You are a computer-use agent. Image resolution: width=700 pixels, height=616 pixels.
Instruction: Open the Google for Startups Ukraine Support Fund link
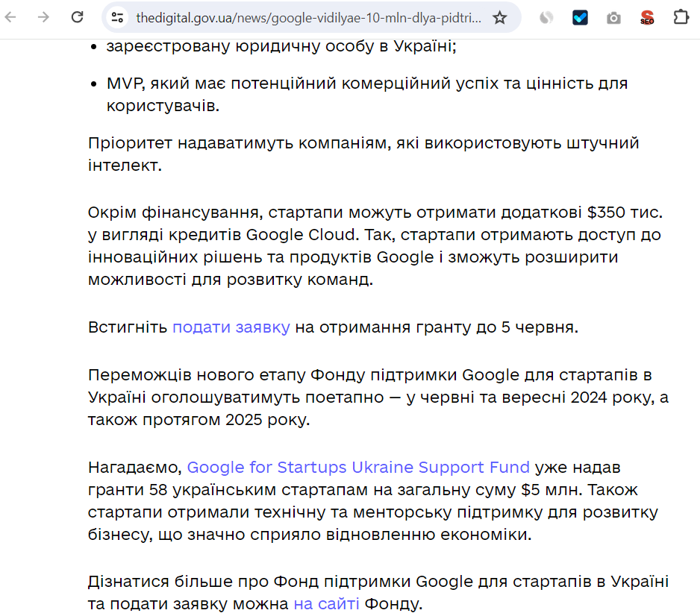click(x=359, y=467)
